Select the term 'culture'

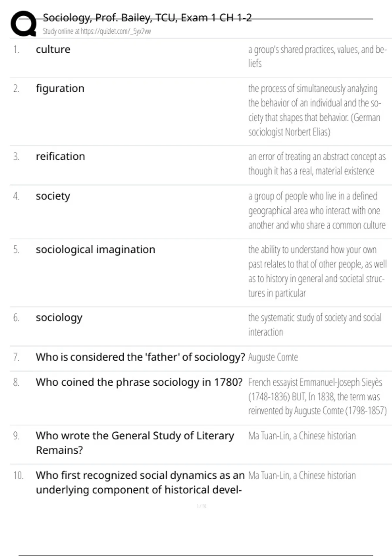(x=53, y=49)
